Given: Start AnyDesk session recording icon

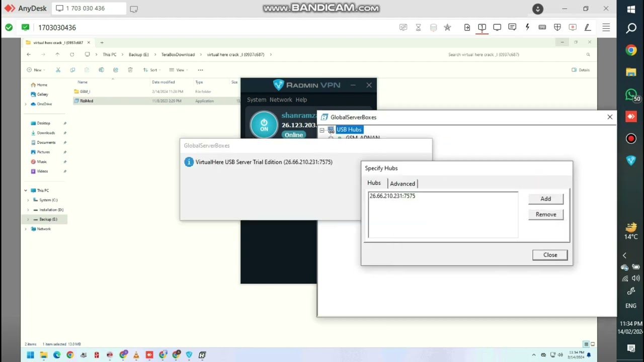Looking at the screenshot, I should point(573,27).
